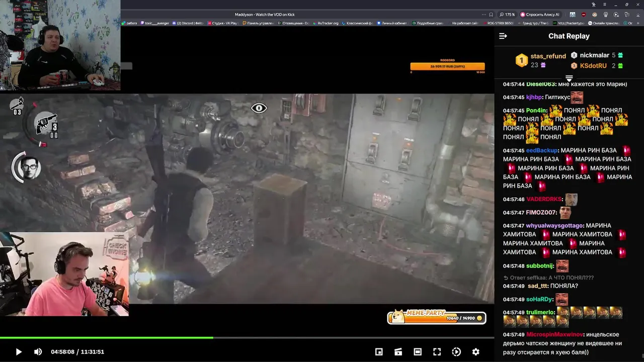Open the 'Студия - VK Play' bookmark
This screenshot has width=644, height=362.
(x=222, y=23)
